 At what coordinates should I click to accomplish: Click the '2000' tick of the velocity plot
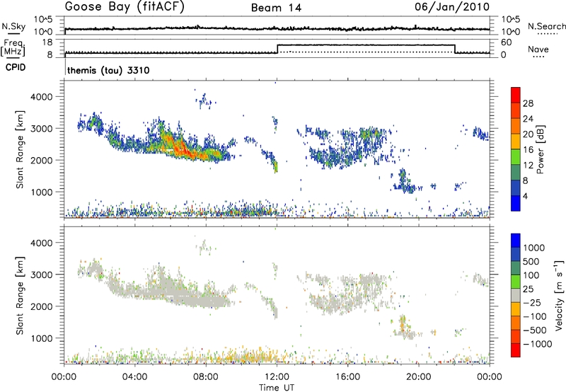41,306
